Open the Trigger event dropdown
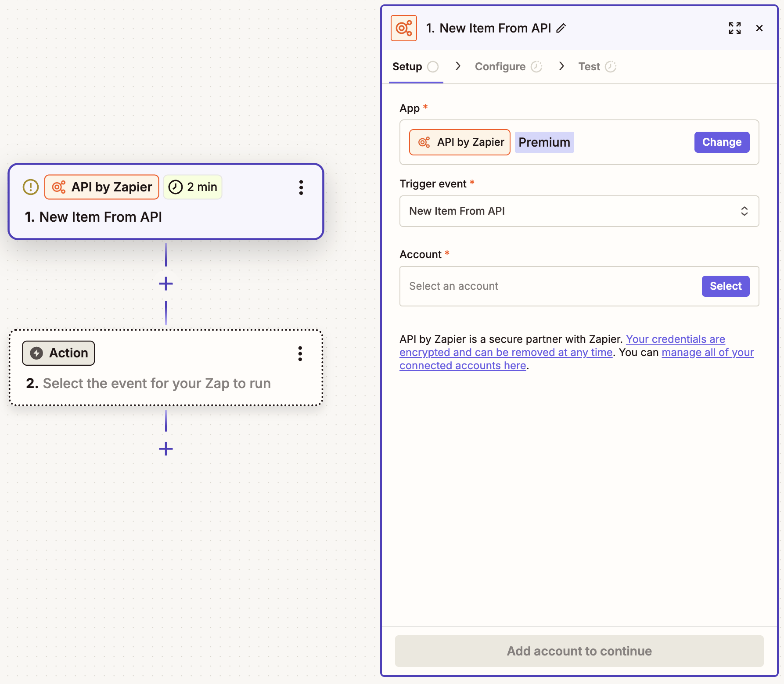Viewport: 784px width, 684px height. (579, 211)
